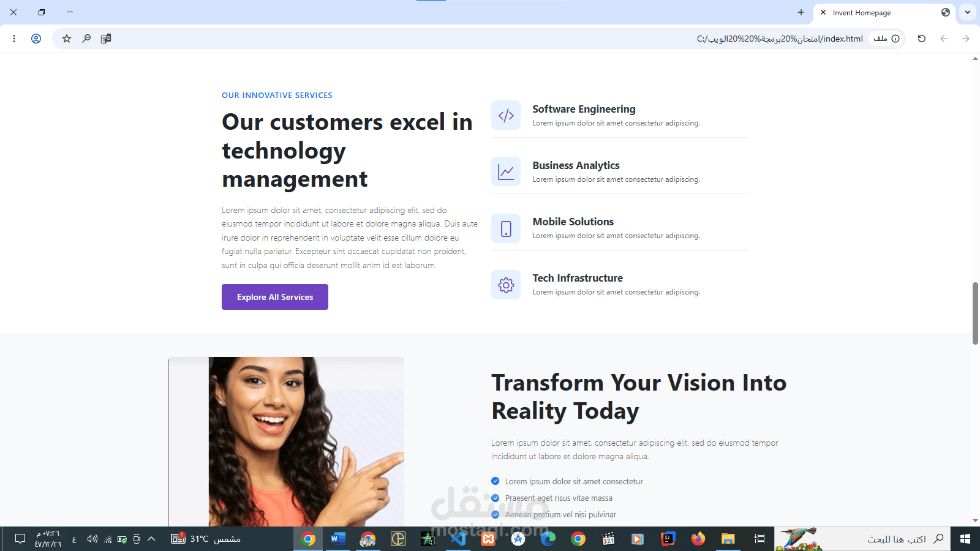Open a new tab with the plus button

(801, 12)
